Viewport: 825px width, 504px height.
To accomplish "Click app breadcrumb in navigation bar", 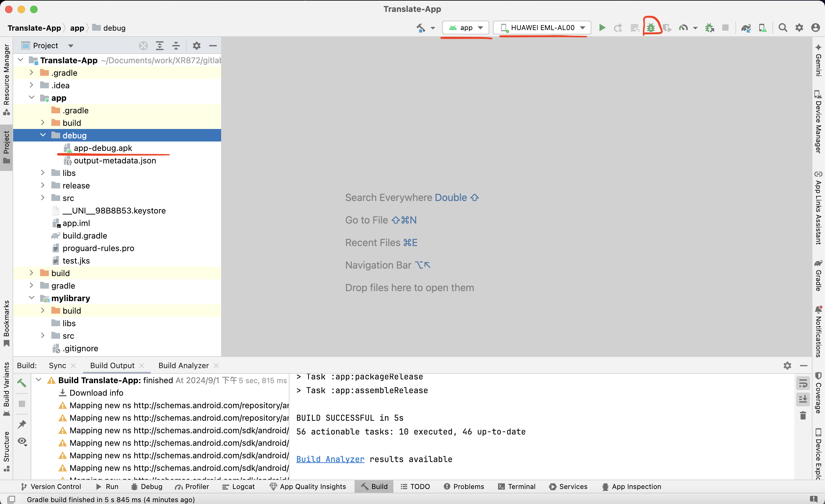I will [77, 28].
